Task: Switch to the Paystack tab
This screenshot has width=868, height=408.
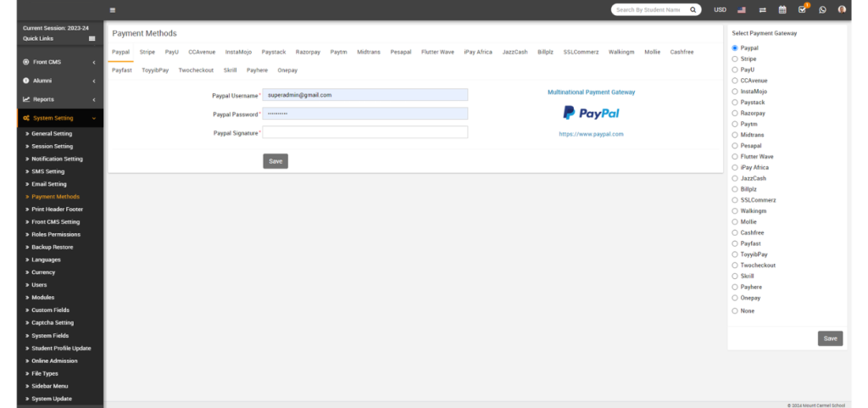Action: click(274, 52)
